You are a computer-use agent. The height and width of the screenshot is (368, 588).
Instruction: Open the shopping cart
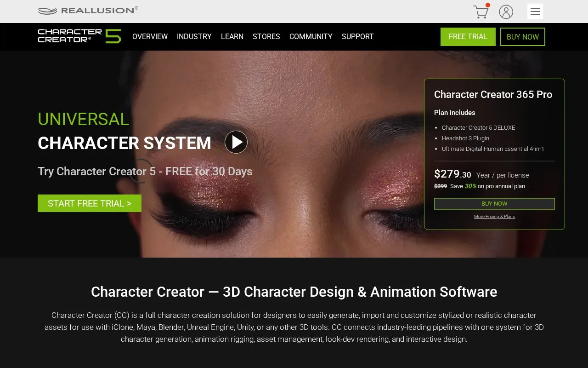point(481,11)
